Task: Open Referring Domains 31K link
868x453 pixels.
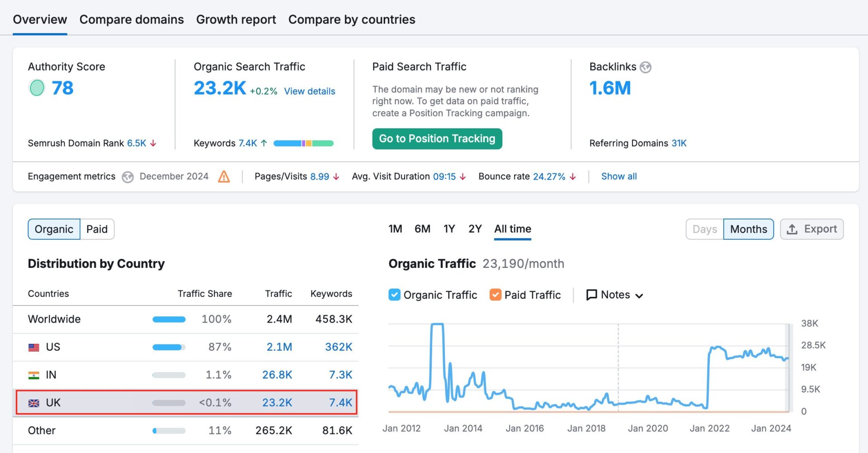Action: pyautogui.click(x=679, y=143)
